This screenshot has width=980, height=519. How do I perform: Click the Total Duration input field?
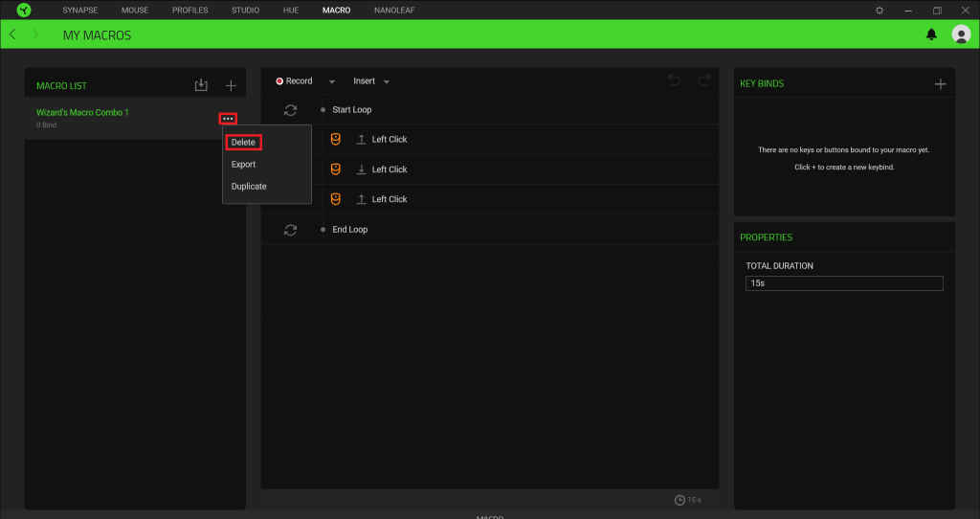pyautogui.click(x=844, y=283)
